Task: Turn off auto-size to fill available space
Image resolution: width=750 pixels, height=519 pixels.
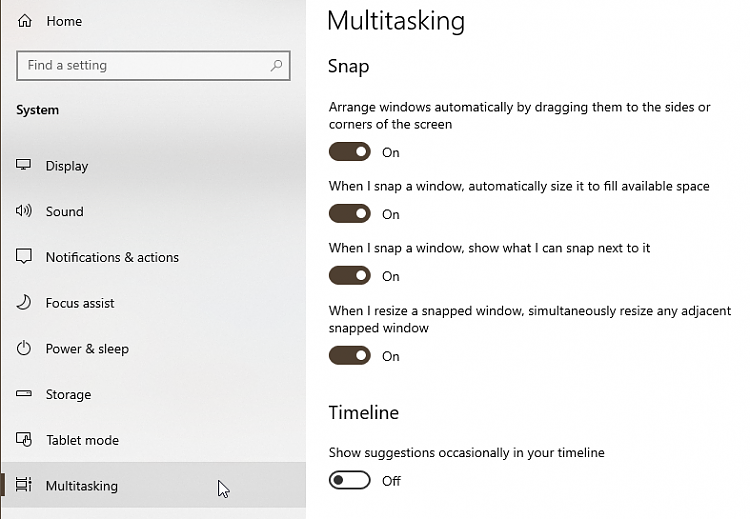Action: pos(350,214)
